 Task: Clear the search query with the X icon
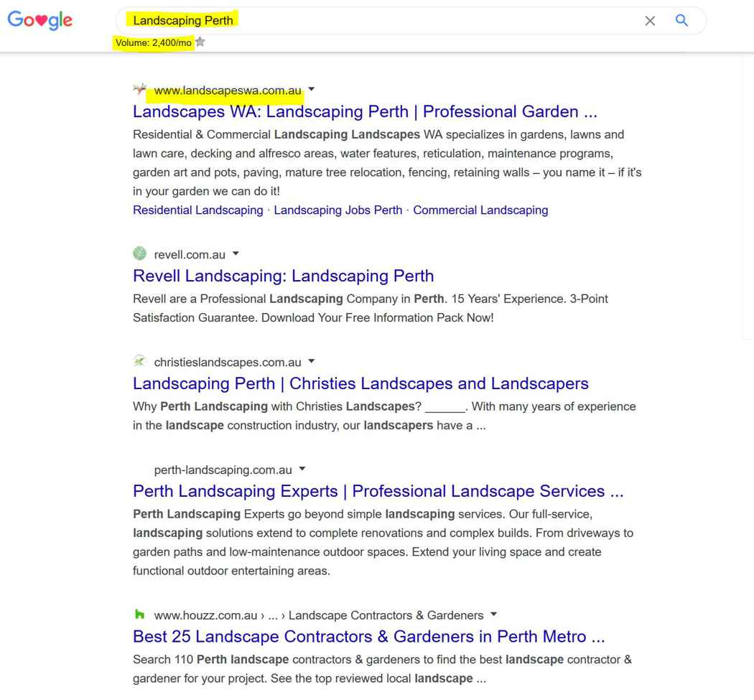click(x=650, y=21)
